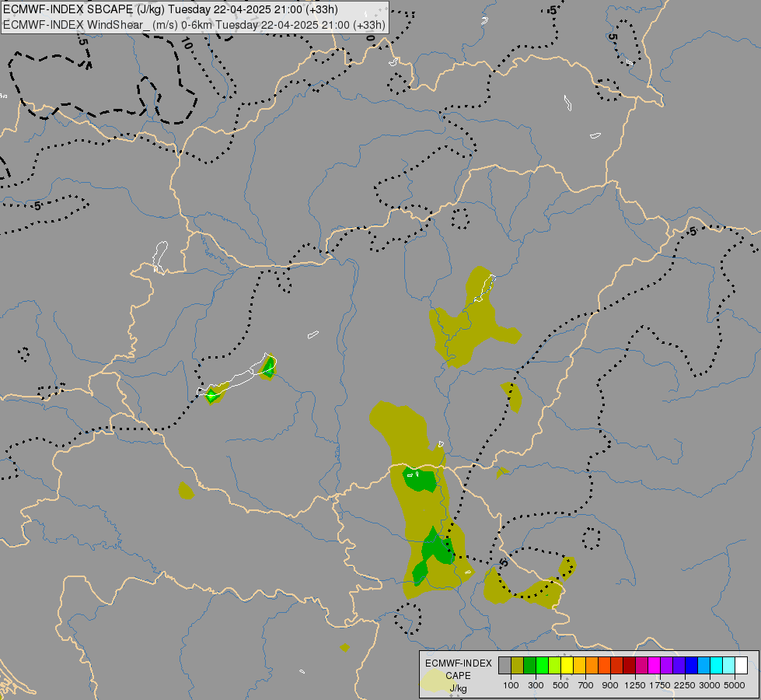This screenshot has height=700, width=761.
Task: Click the legend label 100
Action: [x=511, y=685]
